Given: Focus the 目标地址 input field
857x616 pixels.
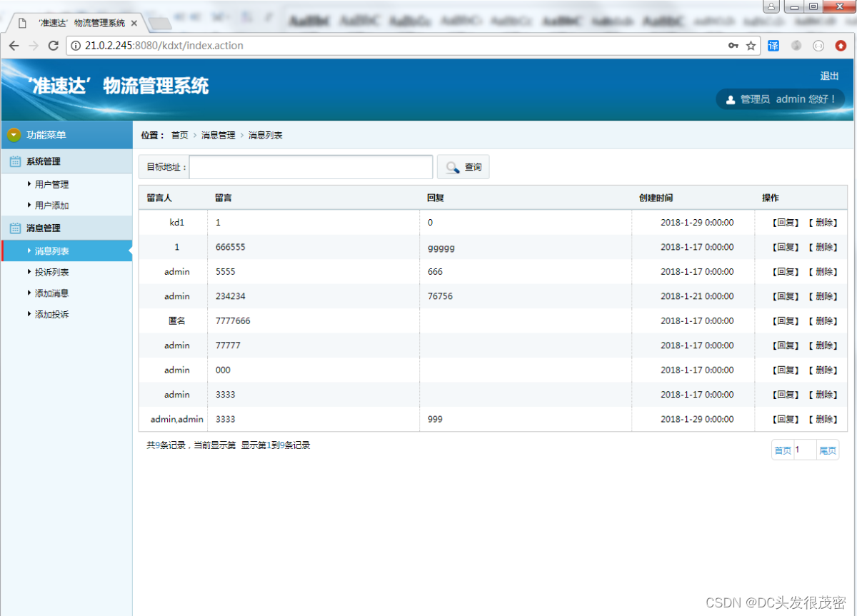Looking at the screenshot, I should (311, 167).
